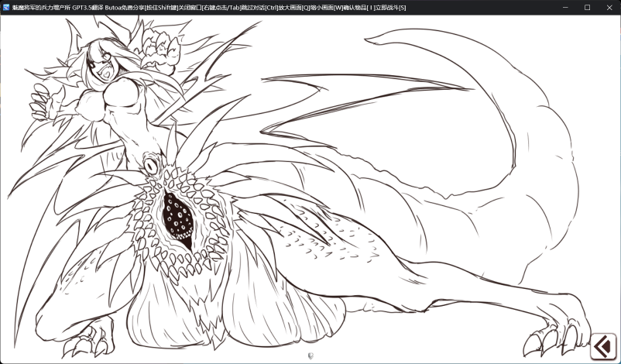Click the single eye on the creature's torso
The image size is (621, 364).
(x=149, y=165)
